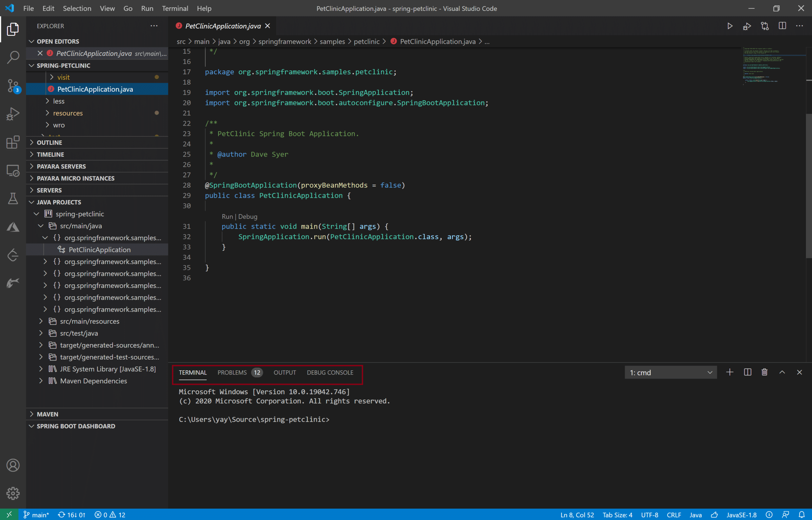Open the Test beaker view icon
812x520 pixels.
click(x=13, y=198)
